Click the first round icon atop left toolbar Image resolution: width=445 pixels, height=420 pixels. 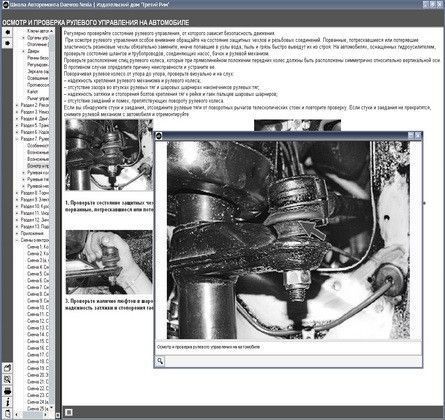(7, 32)
